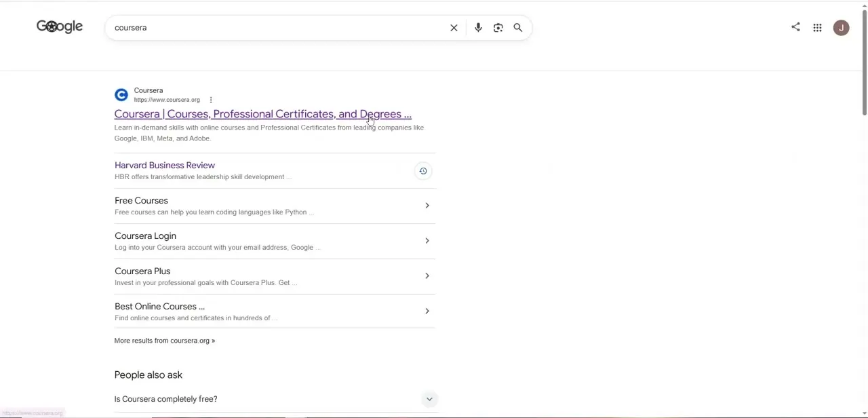Click the Find online courses and certificates snippet
868x418 pixels.
tap(196, 318)
